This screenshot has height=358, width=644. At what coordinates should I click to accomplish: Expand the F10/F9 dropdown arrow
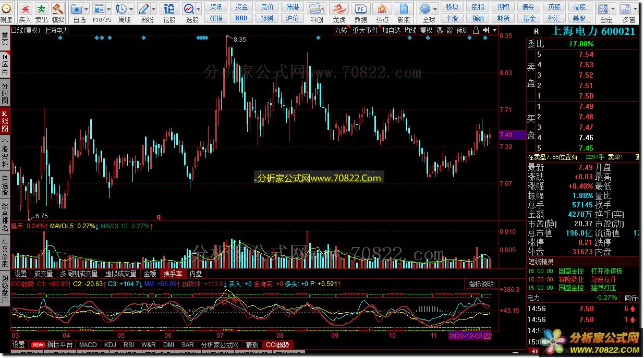[x=108, y=9]
